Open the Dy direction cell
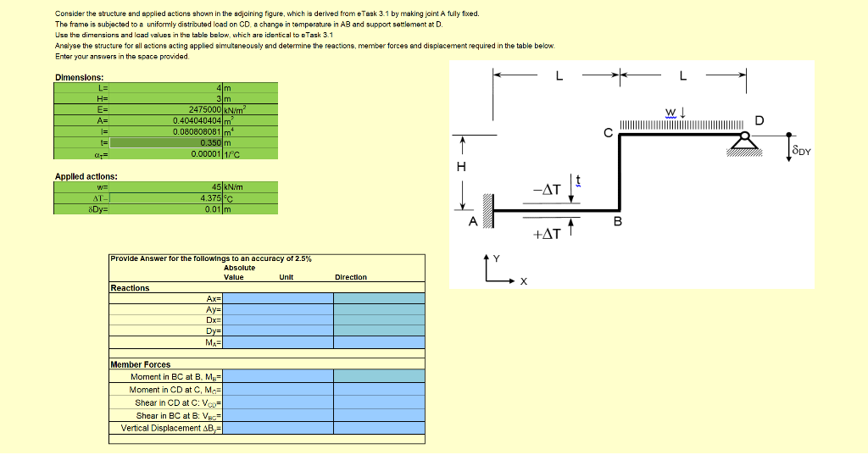 (379, 330)
